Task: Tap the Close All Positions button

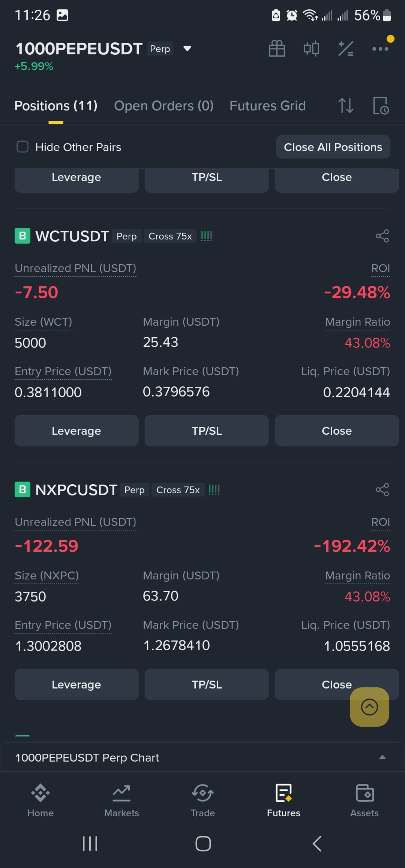Action: 333,147
